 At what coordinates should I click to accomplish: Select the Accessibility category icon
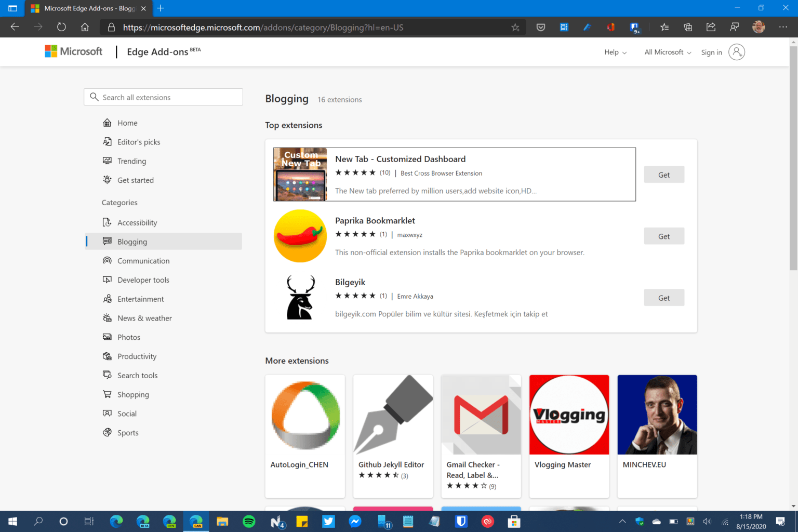point(107,222)
